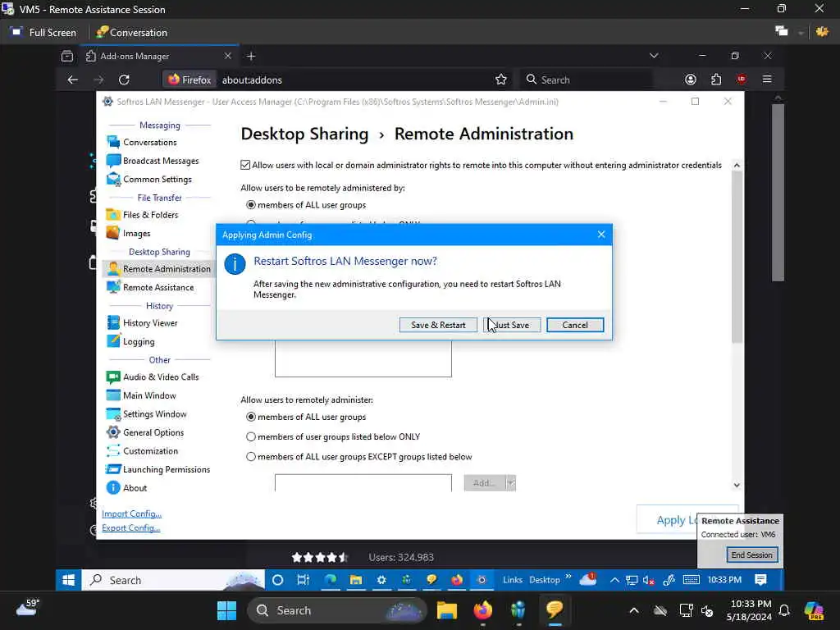This screenshot has width=840, height=630.
Task: Open Broadcast Messages settings page
Action: [152, 161]
